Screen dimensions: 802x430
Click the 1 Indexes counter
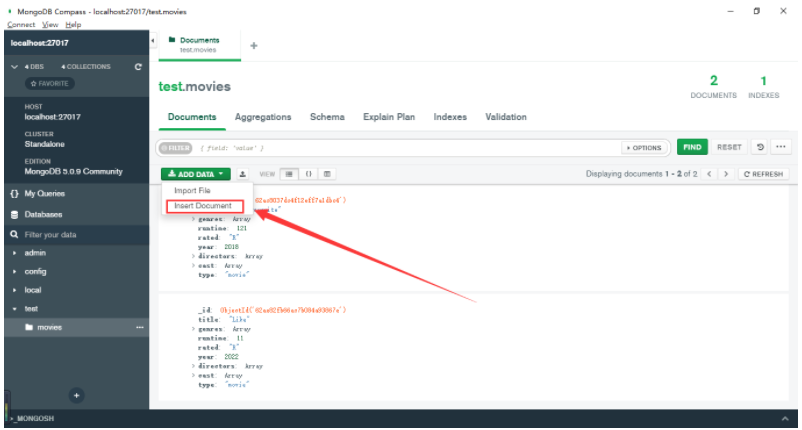(x=763, y=86)
